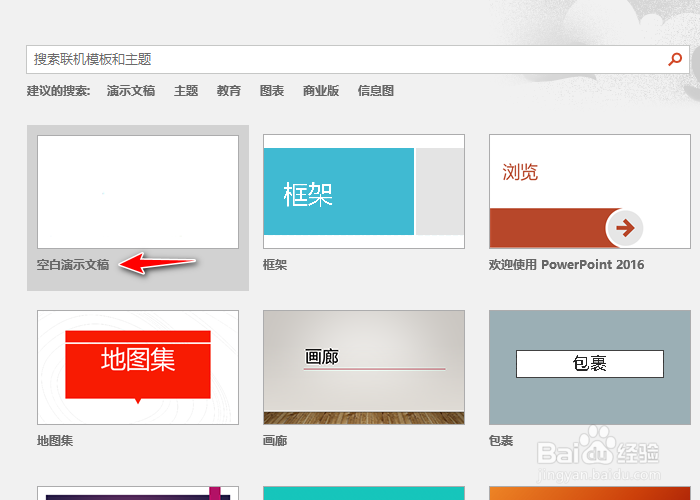This screenshot has height=500, width=700.
Task: Open suggested search 图表
Action: [x=272, y=91]
